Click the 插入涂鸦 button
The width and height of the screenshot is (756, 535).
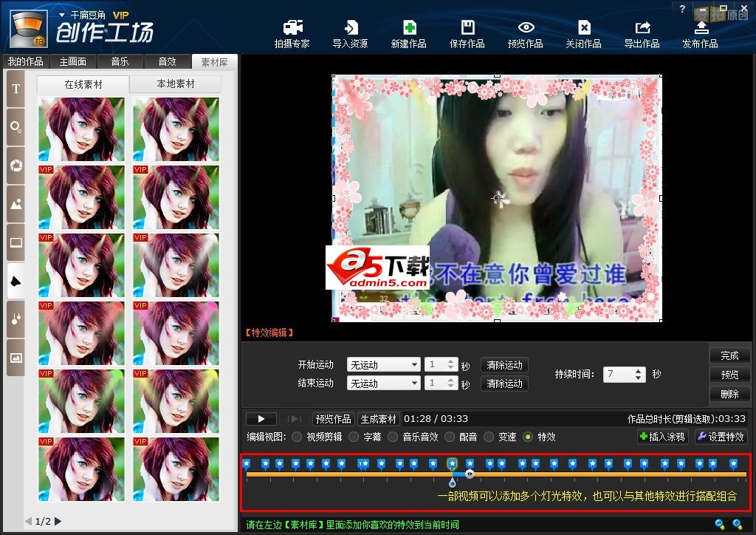click(x=663, y=437)
